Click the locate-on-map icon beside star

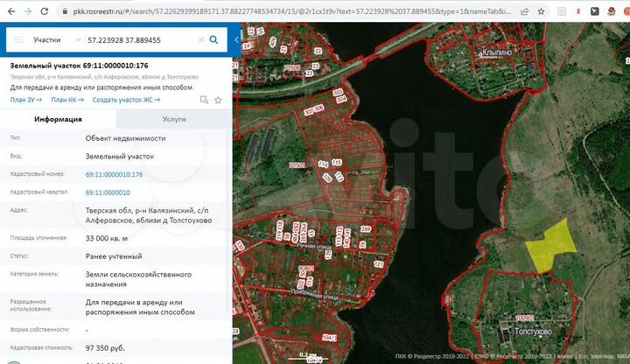(x=203, y=100)
